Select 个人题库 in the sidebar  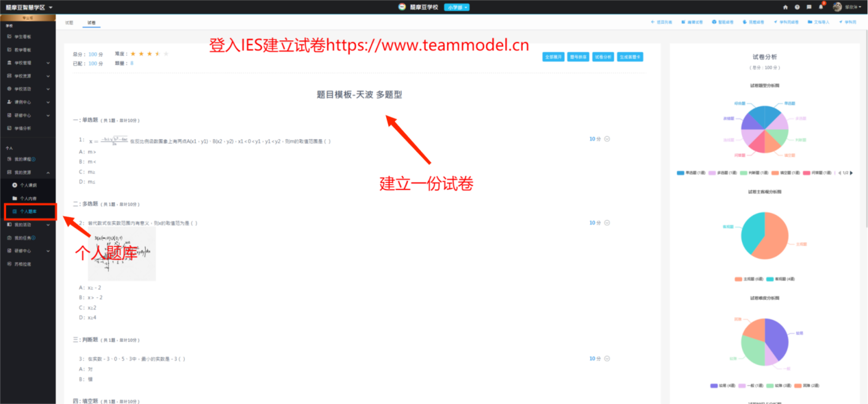27,212
